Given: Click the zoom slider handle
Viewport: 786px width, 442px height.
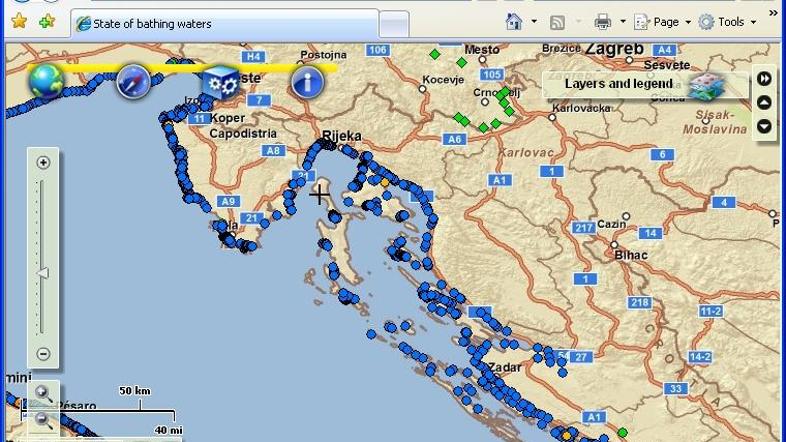Looking at the screenshot, I should pyautogui.click(x=43, y=273).
